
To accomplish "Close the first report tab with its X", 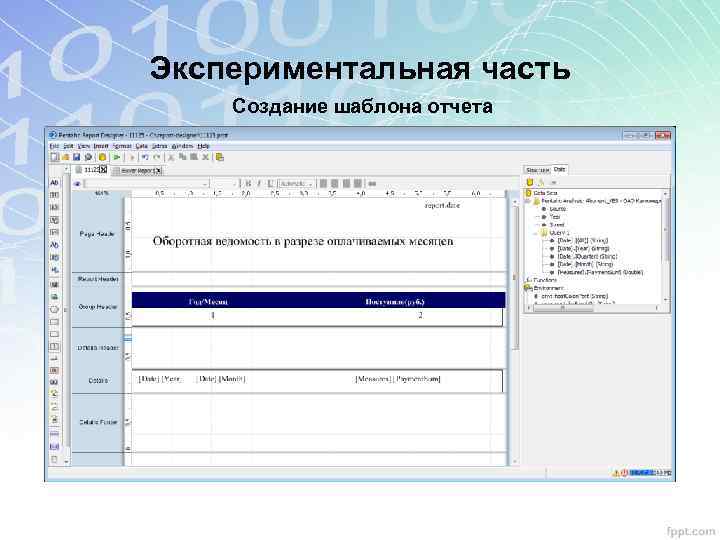I will [x=104, y=170].
